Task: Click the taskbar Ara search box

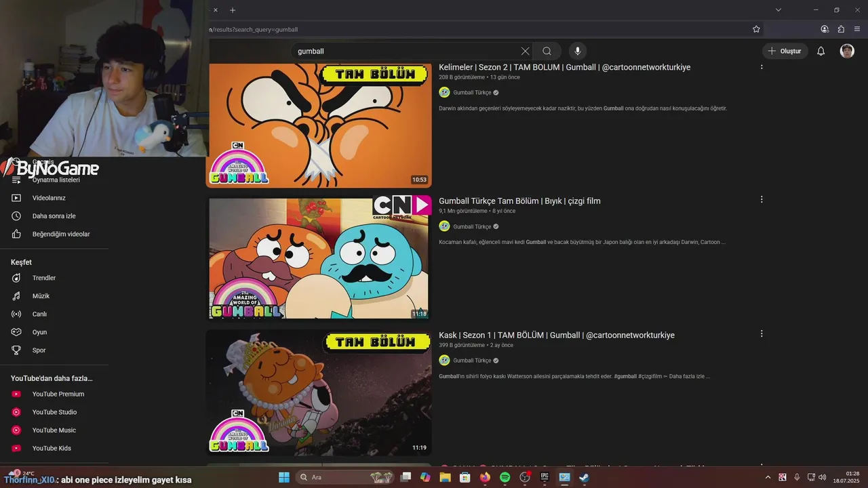Action: (x=345, y=477)
